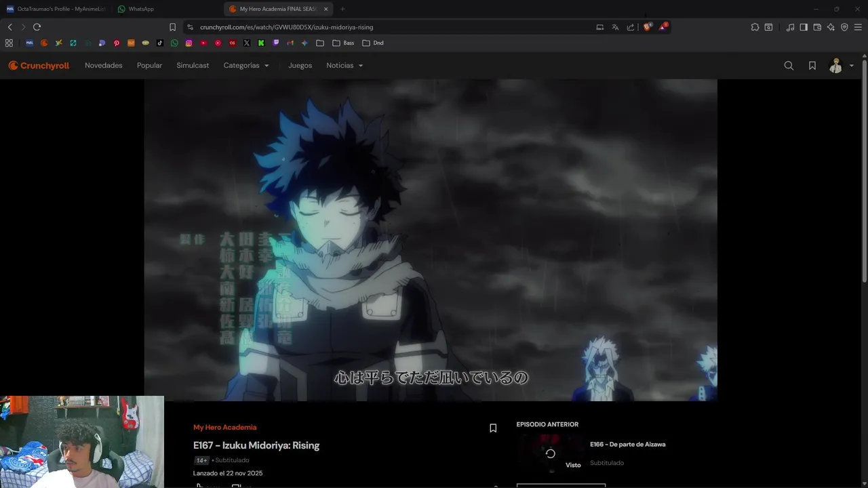Click the translate page icon in address bar
This screenshot has height=488, width=868.
pos(615,27)
